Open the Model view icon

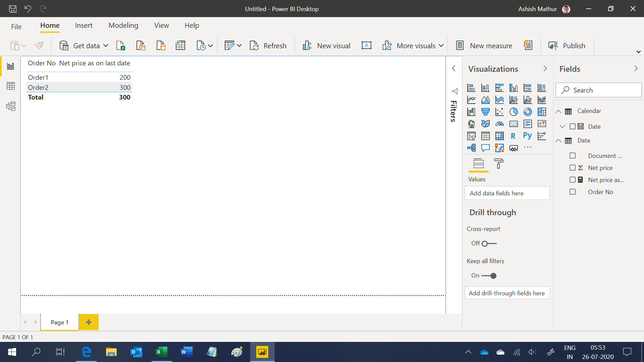tap(11, 106)
